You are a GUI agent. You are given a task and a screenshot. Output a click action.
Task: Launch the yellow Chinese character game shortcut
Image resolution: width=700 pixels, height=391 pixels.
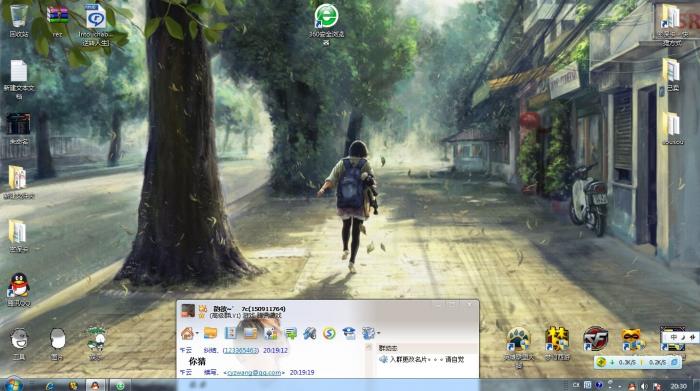(x=557, y=339)
